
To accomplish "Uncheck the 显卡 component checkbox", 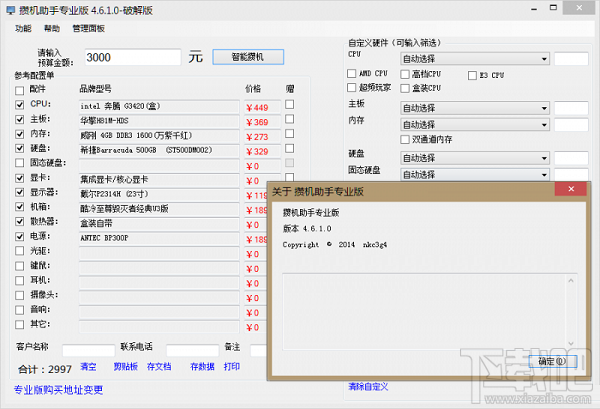I will click(x=20, y=178).
